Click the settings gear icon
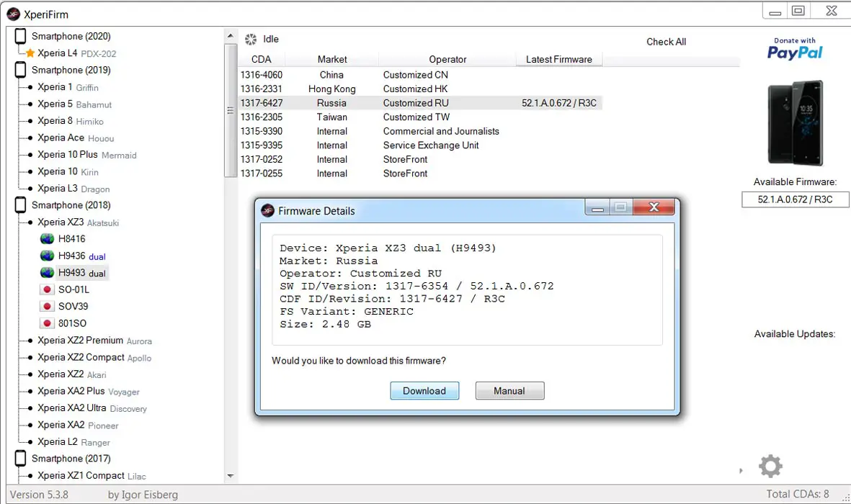Image resolution: width=851 pixels, height=504 pixels. click(770, 466)
